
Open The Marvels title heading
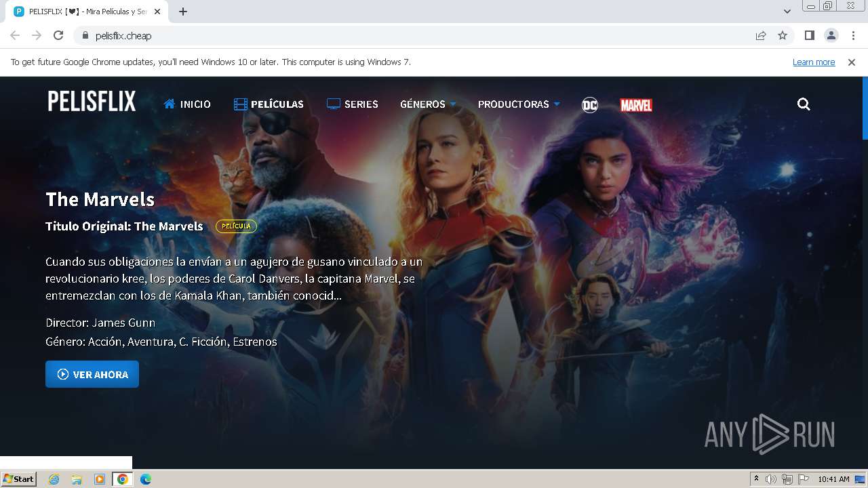pos(100,199)
